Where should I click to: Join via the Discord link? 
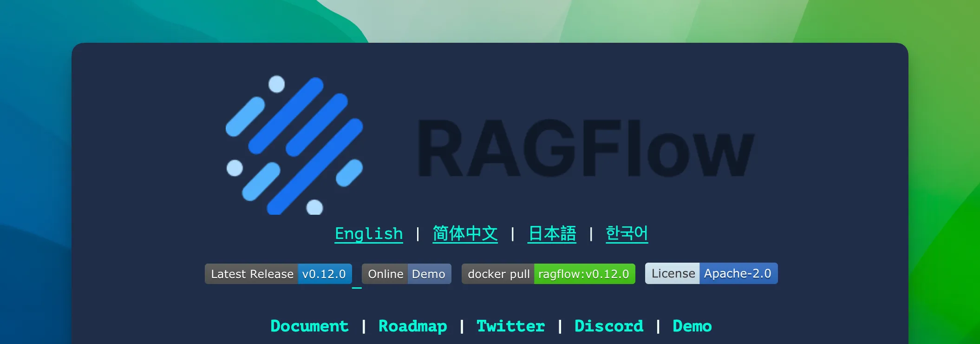[x=609, y=326]
